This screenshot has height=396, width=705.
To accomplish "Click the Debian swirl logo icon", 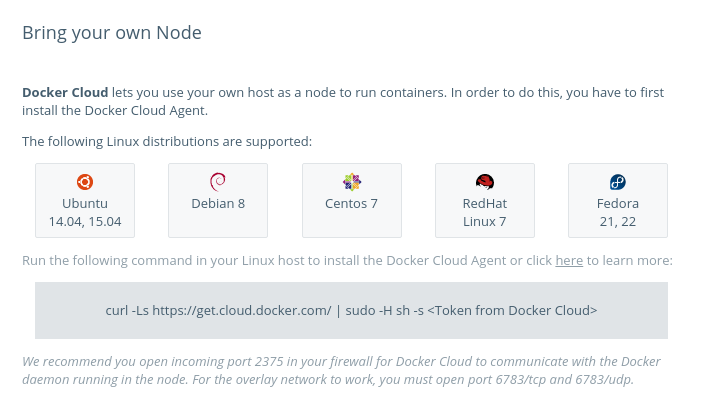I will pos(218,182).
